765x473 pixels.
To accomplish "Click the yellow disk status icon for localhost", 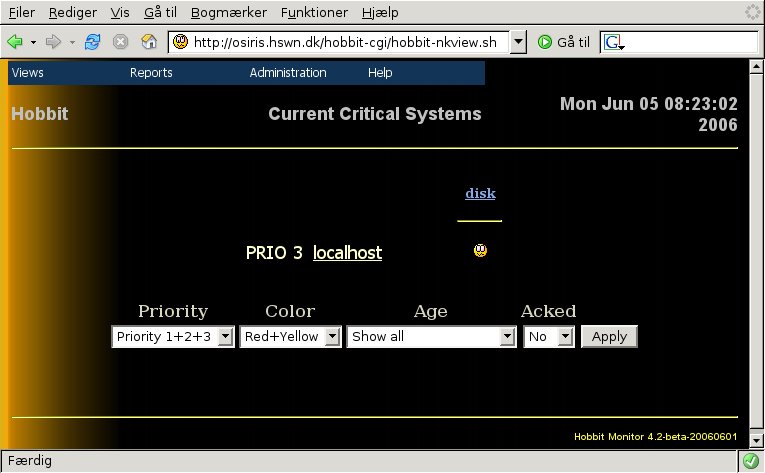I will coord(480,251).
